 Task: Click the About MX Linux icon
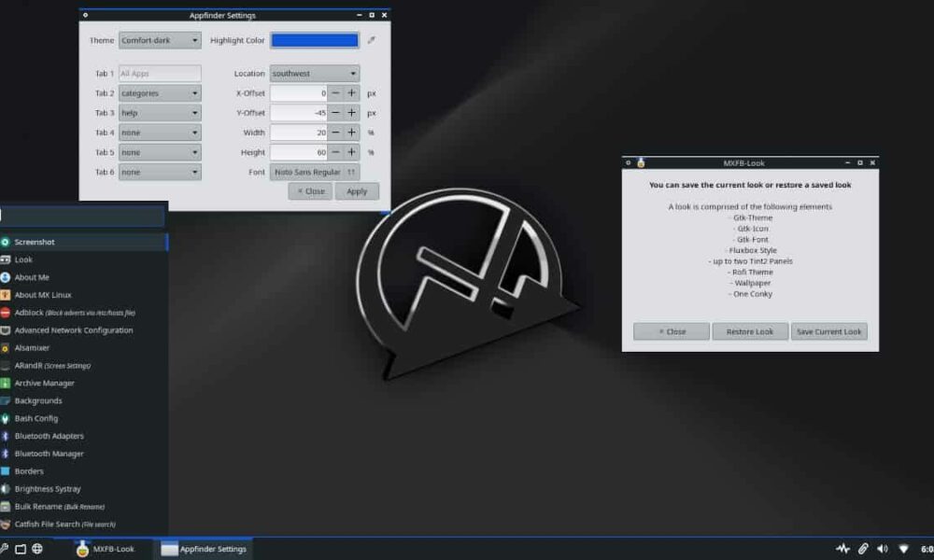coord(5,295)
